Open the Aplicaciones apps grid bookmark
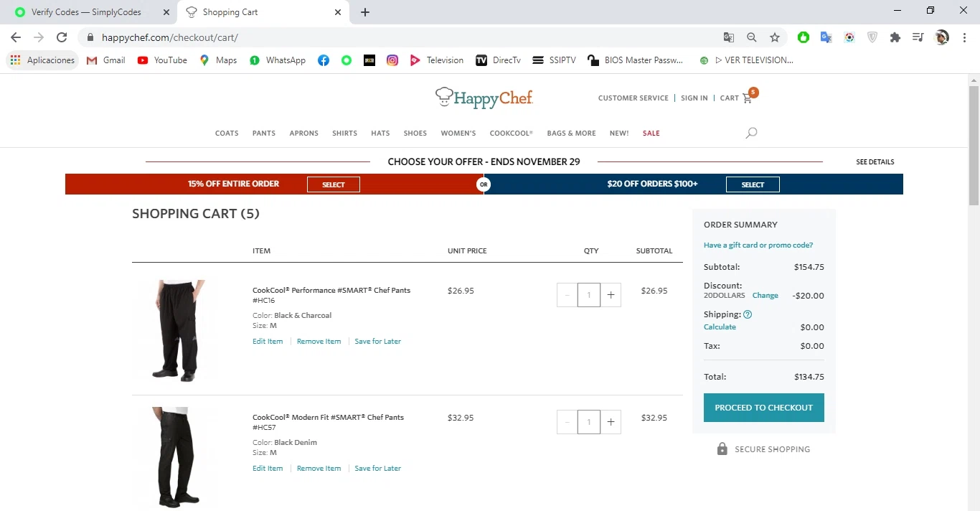980x511 pixels. [42, 60]
